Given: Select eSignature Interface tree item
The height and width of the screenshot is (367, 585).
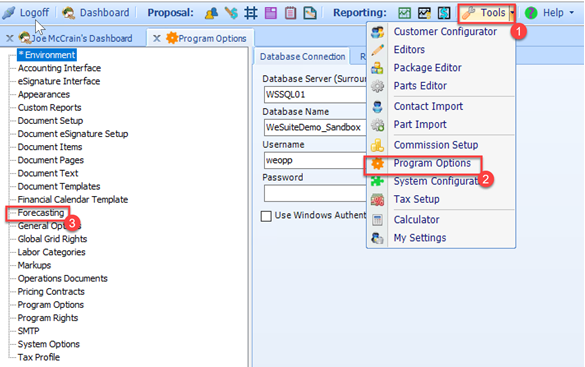Looking at the screenshot, I should point(59,81).
